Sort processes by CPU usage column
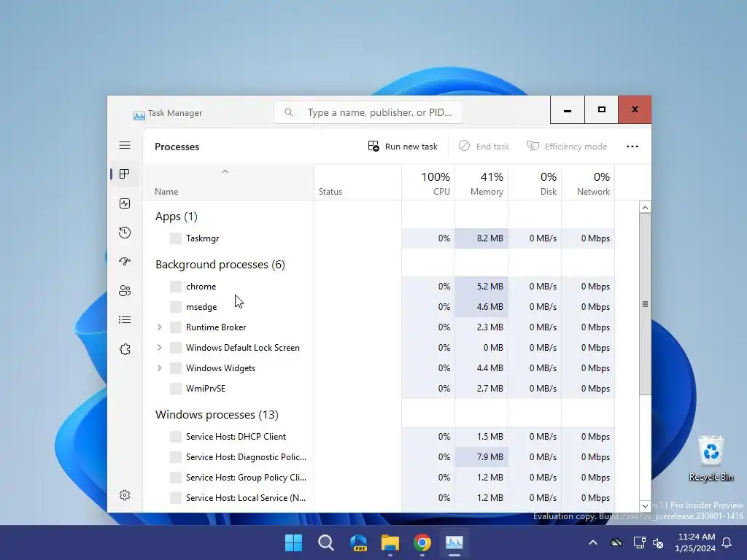Image resolution: width=747 pixels, height=560 pixels. [x=427, y=183]
